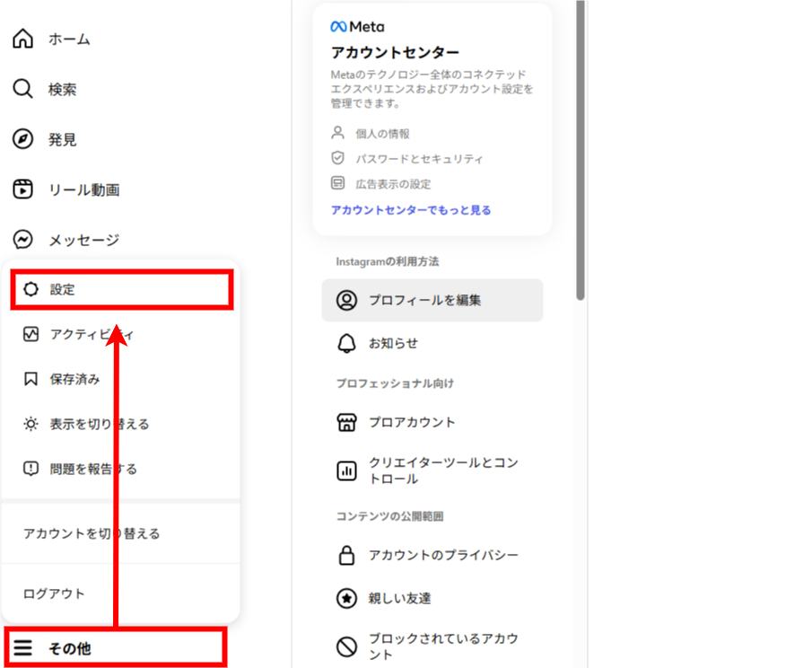This screenshot has height=668, width=812.
Task: Click the Messenger messages icon
Action: coord(22,240)
